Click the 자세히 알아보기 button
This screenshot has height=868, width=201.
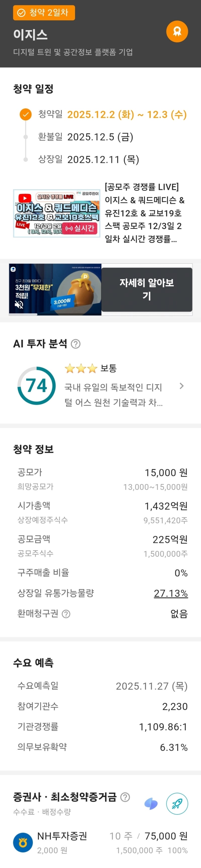[x=147, y=289]
